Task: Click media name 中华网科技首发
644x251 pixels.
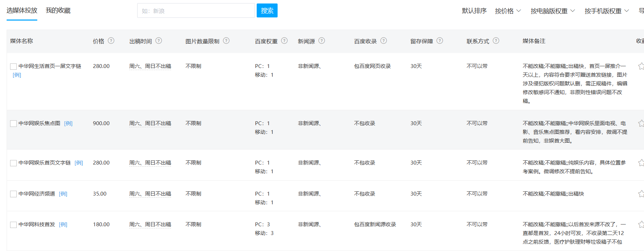Action: coord(37,224)
